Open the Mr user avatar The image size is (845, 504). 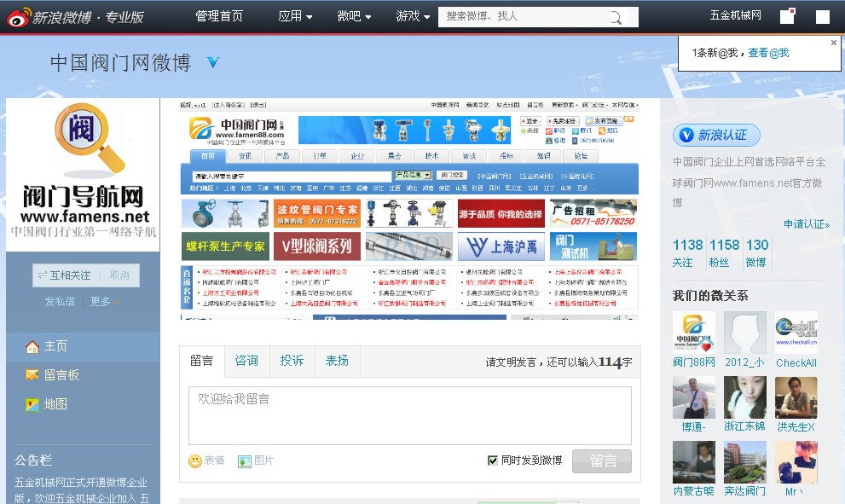point(796,462)
